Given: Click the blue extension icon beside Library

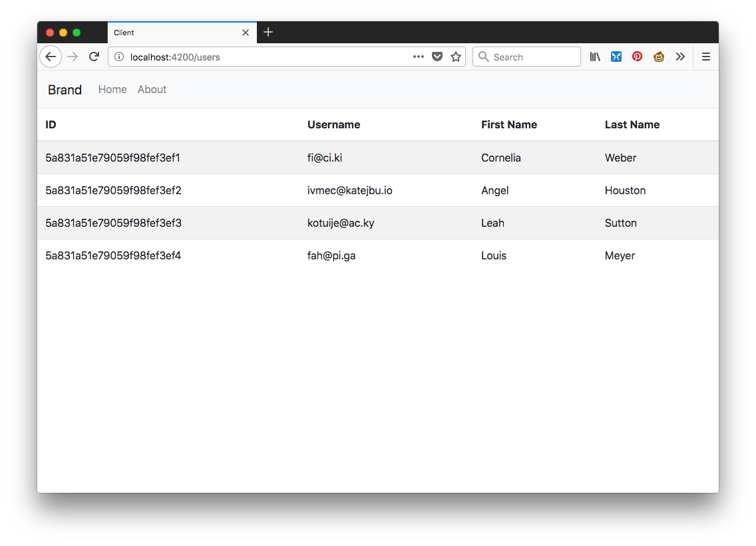Looking at the screenshot, I should coord(616,57).
